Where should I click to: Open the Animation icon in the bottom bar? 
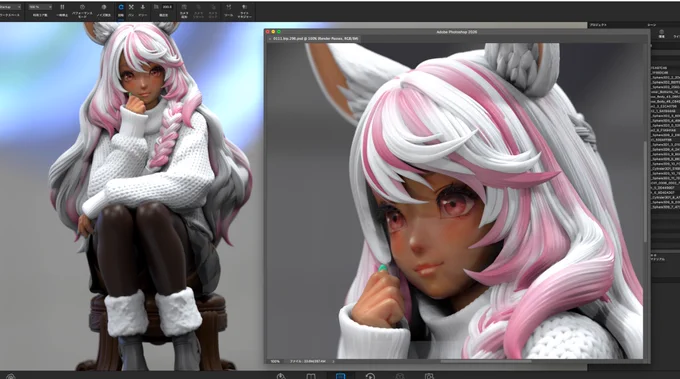tap(370, 376)
